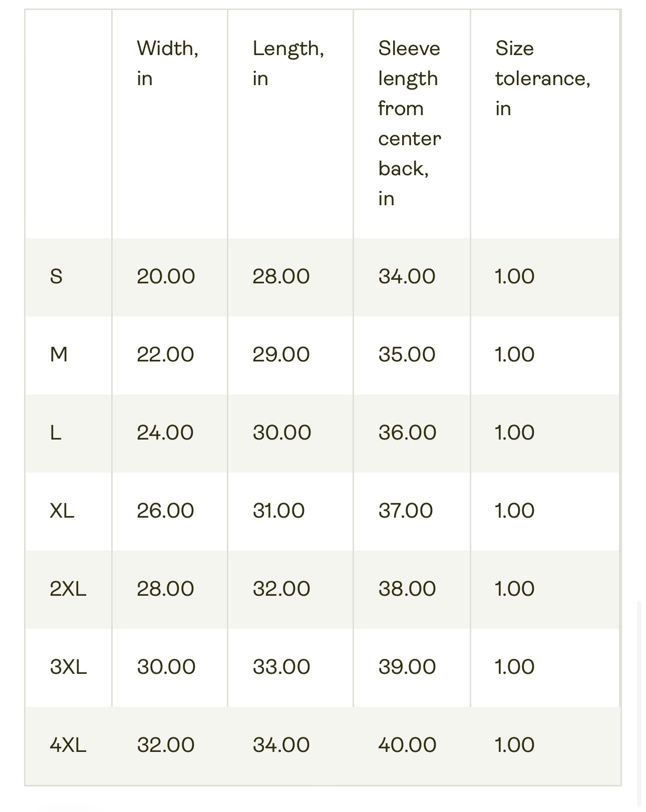Select the 3XL size row label

tap(68, 667)
